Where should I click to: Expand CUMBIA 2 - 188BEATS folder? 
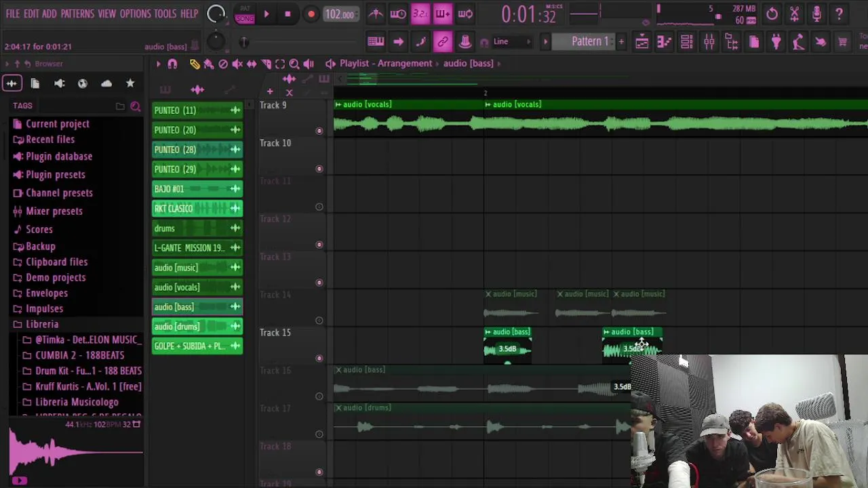[x=79, y=355]
